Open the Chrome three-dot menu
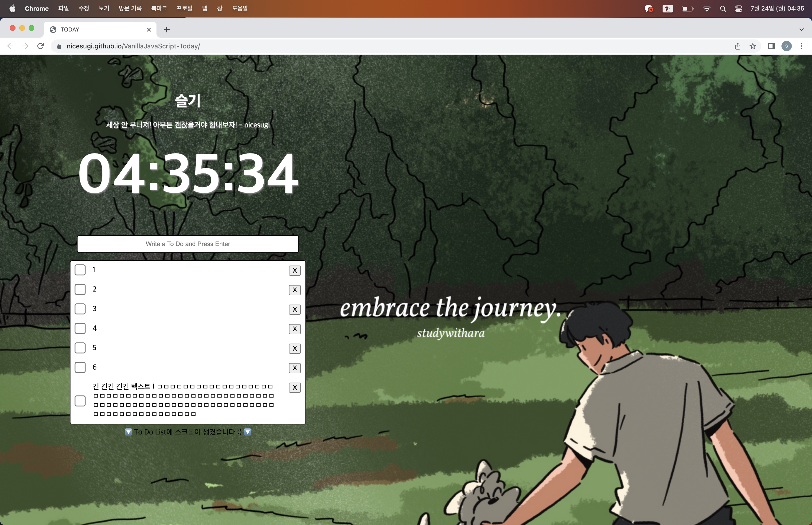Screen dimensions: 812x525 tap(801, 46)
